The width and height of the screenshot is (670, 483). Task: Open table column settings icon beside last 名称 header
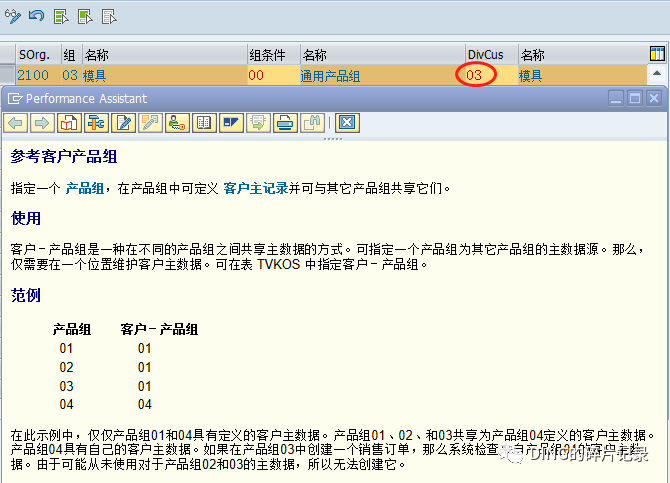(657, 54)
